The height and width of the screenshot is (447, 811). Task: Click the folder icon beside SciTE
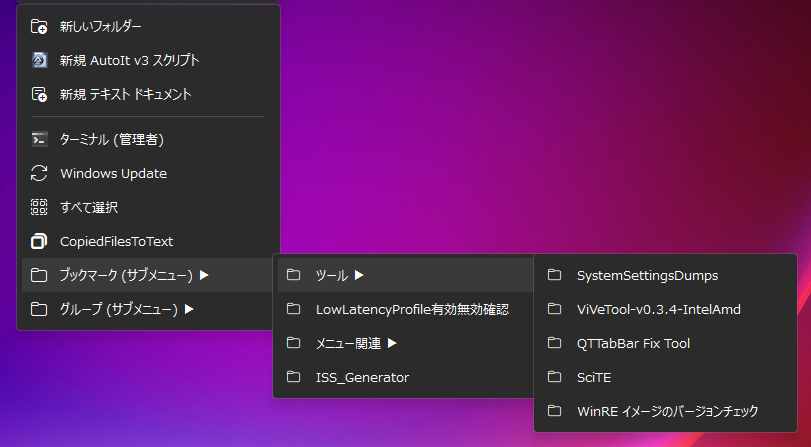(x=555, y=377)
